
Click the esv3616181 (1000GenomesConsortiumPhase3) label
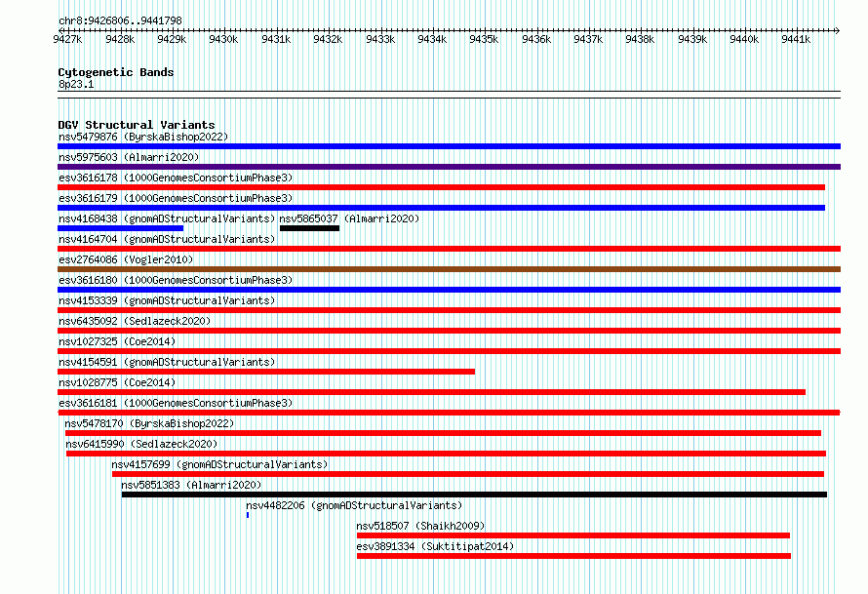(x=176, y=403)
